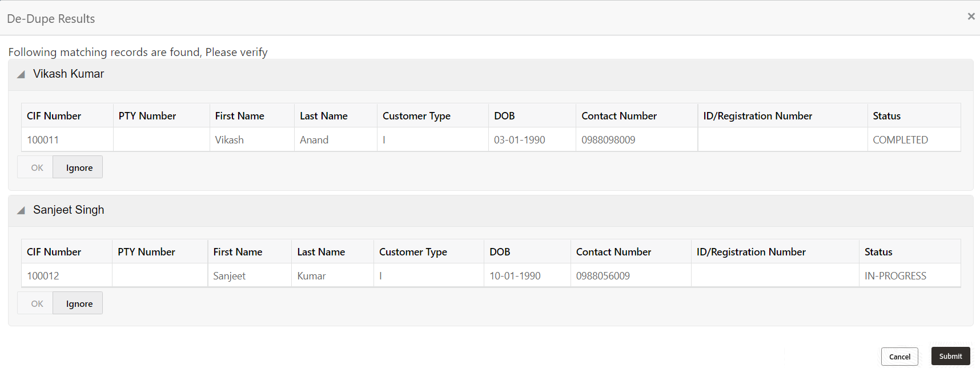980x380 pixels.
Task: Click Status column header in first table
Action: (x=886, y=116)
